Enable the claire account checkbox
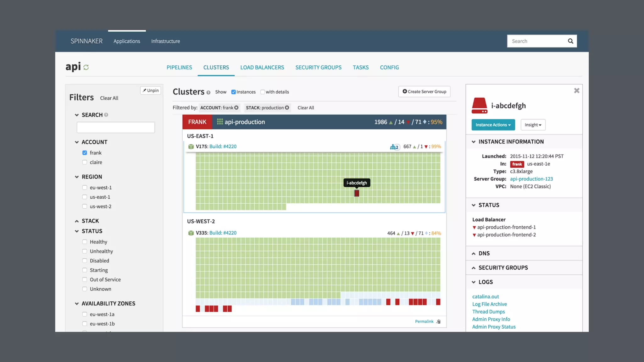 tap(85, 162)
